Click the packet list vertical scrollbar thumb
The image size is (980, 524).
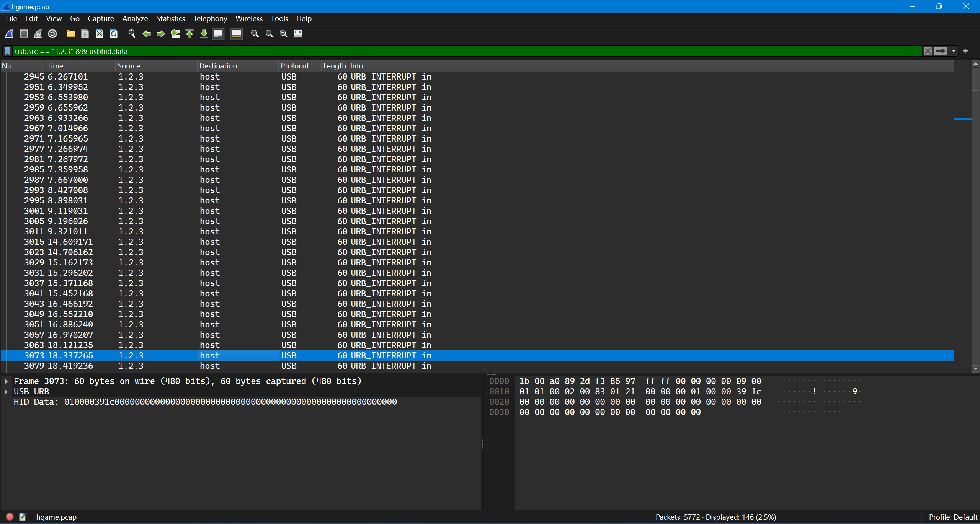[975, 80]
